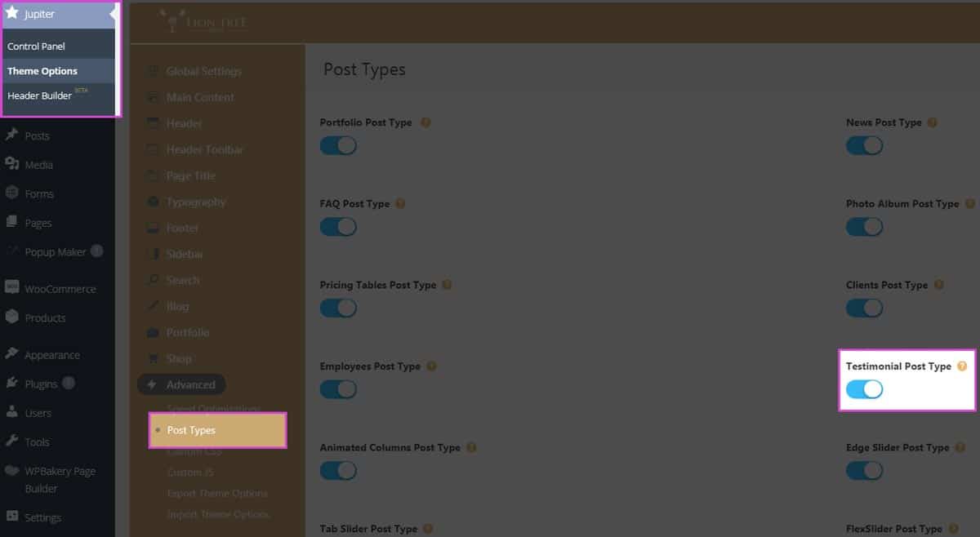Screen dimensions: 980x537
Task: Open Speed Optimizations under Advanced
Action: pos(213,408)
